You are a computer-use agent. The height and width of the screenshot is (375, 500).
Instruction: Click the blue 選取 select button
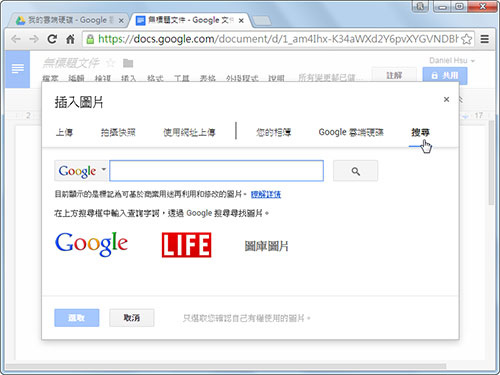[77, 318]
